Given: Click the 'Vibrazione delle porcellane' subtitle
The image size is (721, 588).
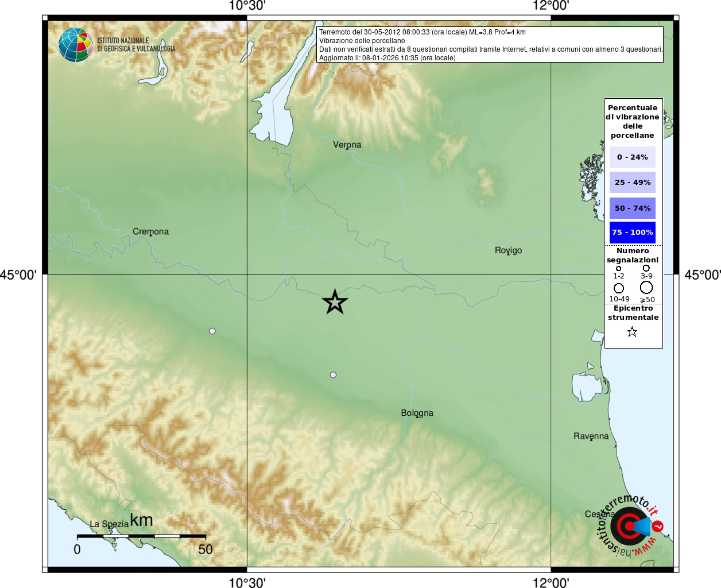Looking at the screenshot, I should pyautogui.click(x=362, y=41).
